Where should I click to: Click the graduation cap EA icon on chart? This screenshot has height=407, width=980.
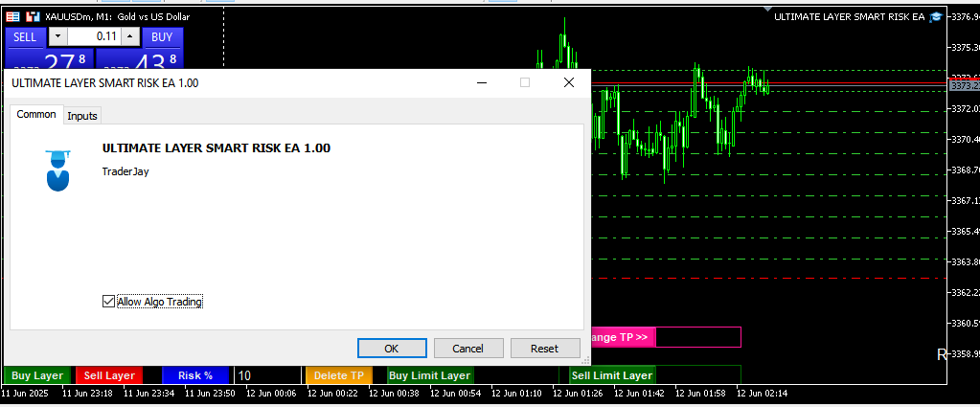point(936,17)
